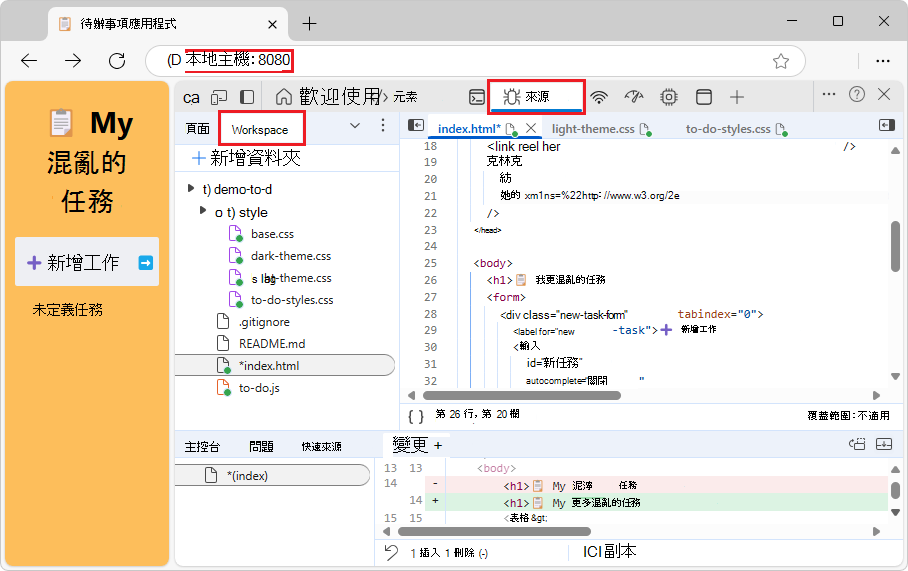Select README.md file
The image size is (908, 571).
pos(272,344)
